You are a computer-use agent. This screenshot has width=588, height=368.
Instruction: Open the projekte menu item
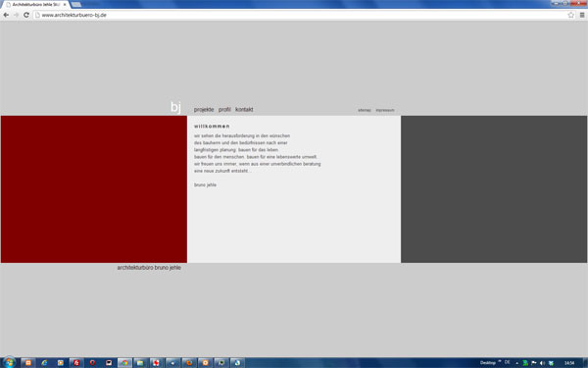[x=204, y=110]
